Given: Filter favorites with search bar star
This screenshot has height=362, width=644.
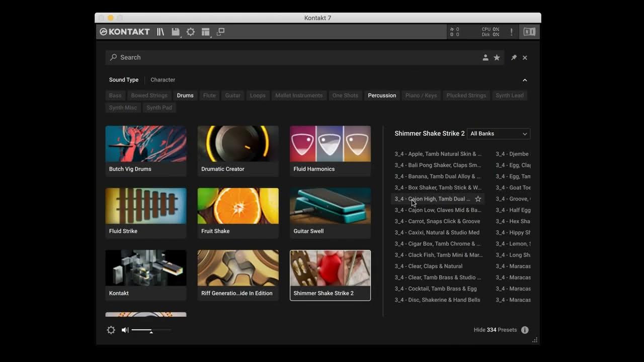Looking at the screenshot, I should tap(497, 57).
